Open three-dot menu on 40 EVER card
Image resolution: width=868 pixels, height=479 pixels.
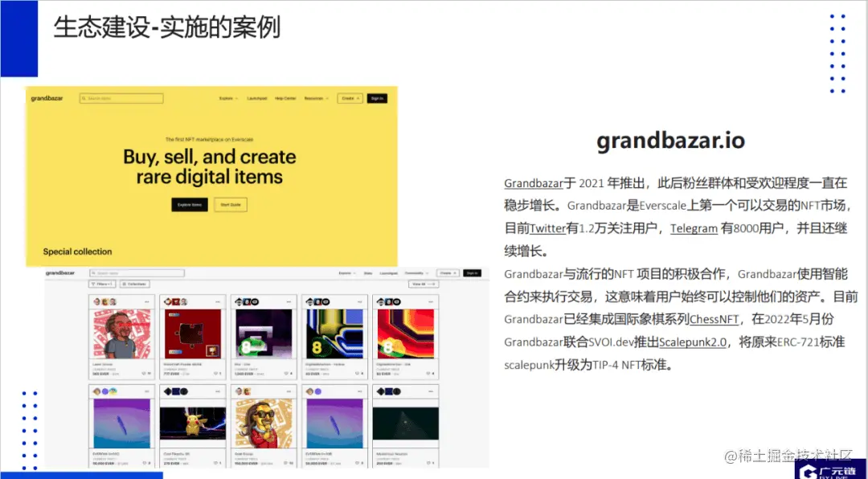pyautogui.click(x=360, y=302)
